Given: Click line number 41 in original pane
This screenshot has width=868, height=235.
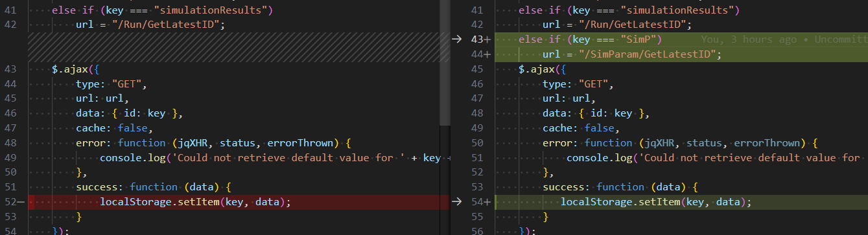Looking at the screenshot, I should [x=10, y=10].
